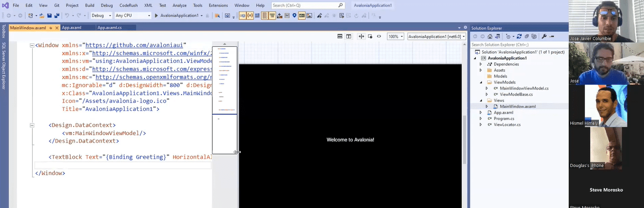This screenshot has width=644, height=208.
Task: Click the Save file toolbar icon
Action: pyautogui.click(x=49, y=16)
